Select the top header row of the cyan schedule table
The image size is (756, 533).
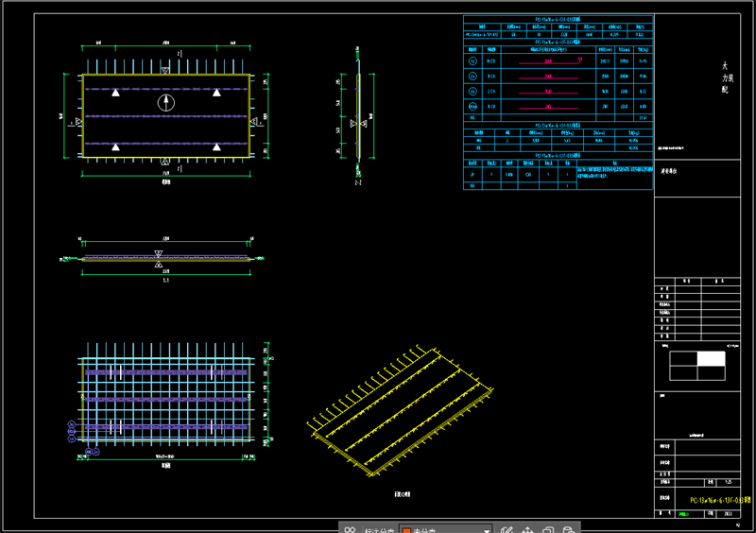(558, 19)
